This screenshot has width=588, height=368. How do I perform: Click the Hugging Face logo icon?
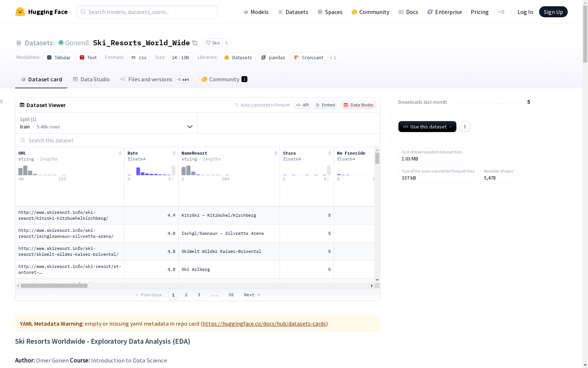point(20,12)
